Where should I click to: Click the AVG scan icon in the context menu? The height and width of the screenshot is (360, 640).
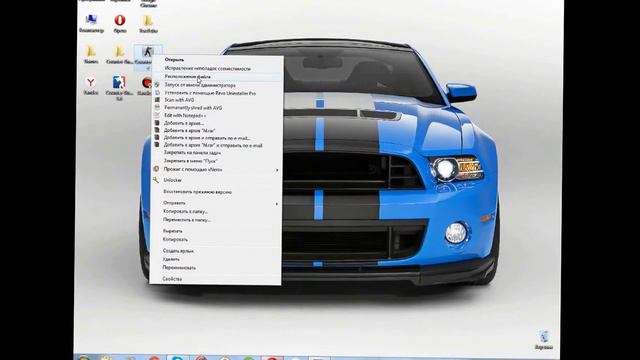157,100
